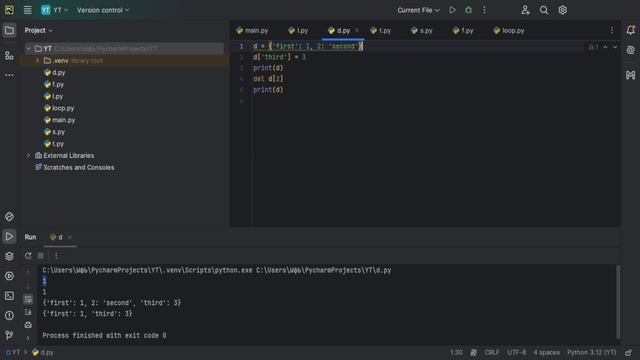The width and height of the screenshot is (640, 360).
Task: Stop the running process
Action: pyautogui.click(x=41, y=256)
